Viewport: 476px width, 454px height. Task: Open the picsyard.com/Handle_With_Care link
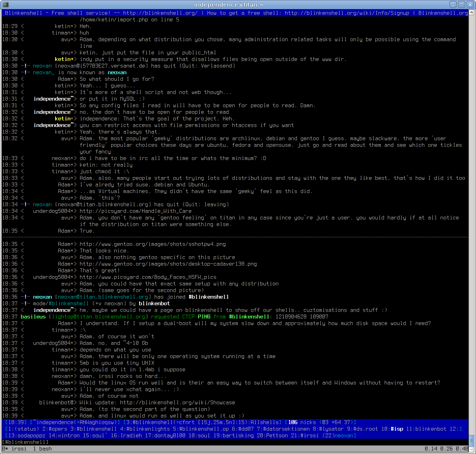tap(136, 211)
